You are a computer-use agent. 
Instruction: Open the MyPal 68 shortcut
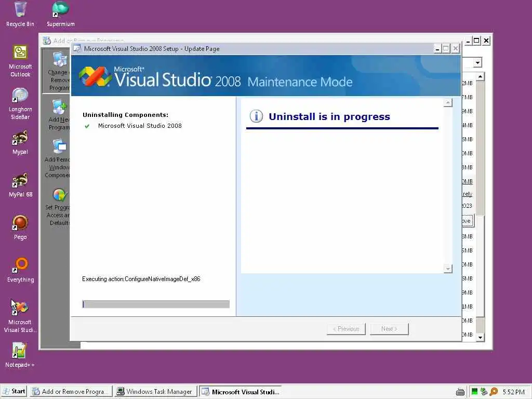point(20,185)
